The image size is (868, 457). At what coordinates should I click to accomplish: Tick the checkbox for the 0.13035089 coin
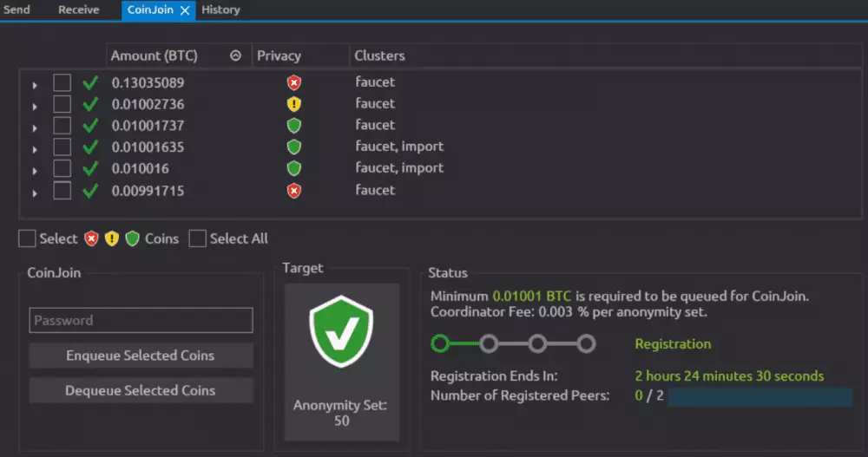[62, 83]
